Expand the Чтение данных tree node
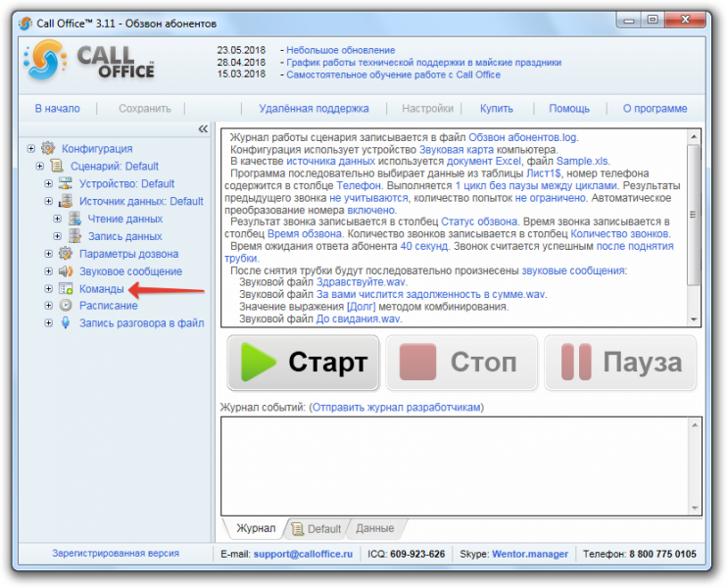The height and width of the screenshot is (588, 728). coord(57,219)
